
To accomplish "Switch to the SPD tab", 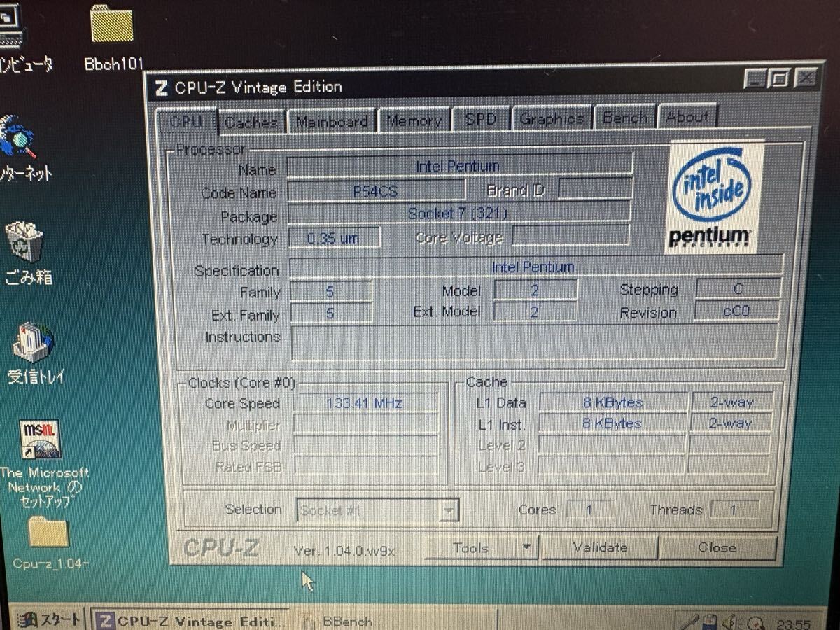I will point(480,118).
